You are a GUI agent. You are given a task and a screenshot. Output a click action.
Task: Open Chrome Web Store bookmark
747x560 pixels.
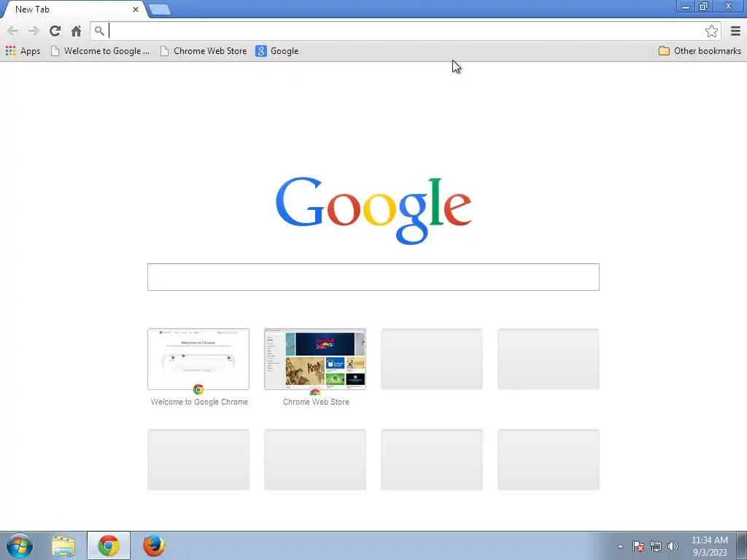click(204, 51)
